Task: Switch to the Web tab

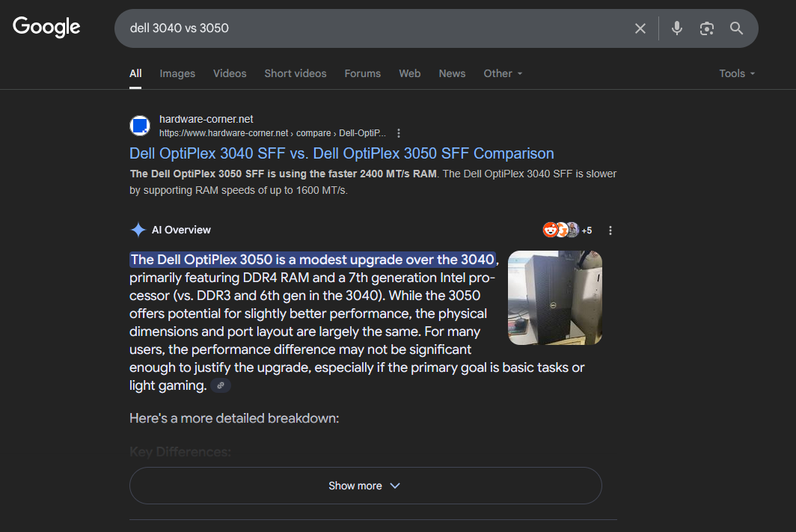Action: point(410,73)
